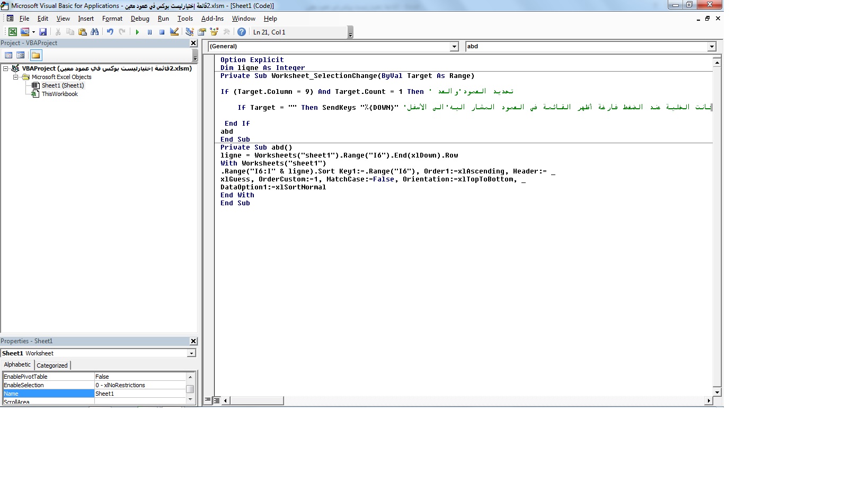The width and height of the screenshot is (868, 488).
Task: Open the Add-Ins menu
Action: coord(212,19)
